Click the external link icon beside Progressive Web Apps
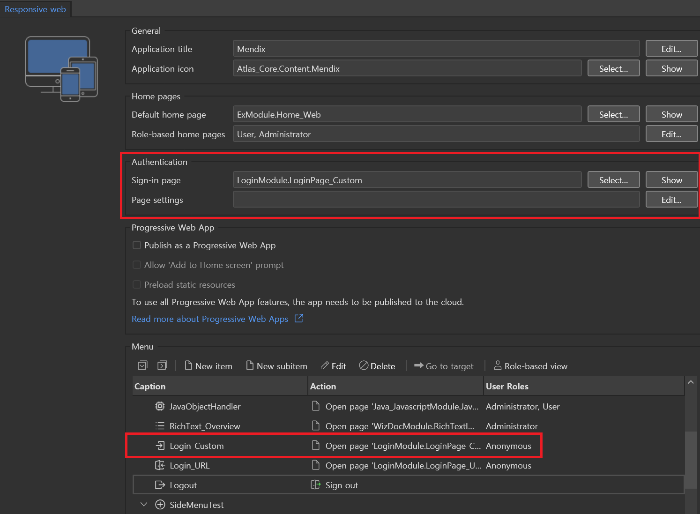The width and height of the screenshot is (700, 514). pos(299,318)
